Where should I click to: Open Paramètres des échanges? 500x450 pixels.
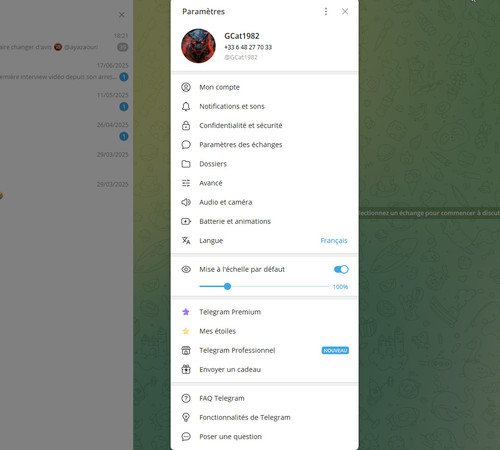(265, 145)
